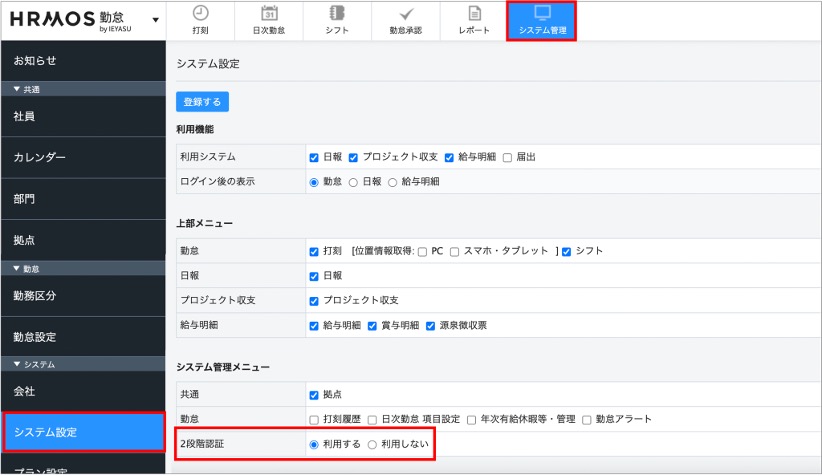Open 社員 in the sidebar
This screenshot has height=476, width=822.
(x=82, y=116)
